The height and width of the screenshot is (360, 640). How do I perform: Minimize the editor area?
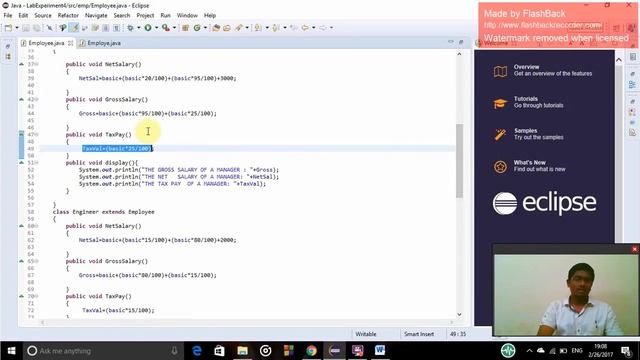point(451,42)
